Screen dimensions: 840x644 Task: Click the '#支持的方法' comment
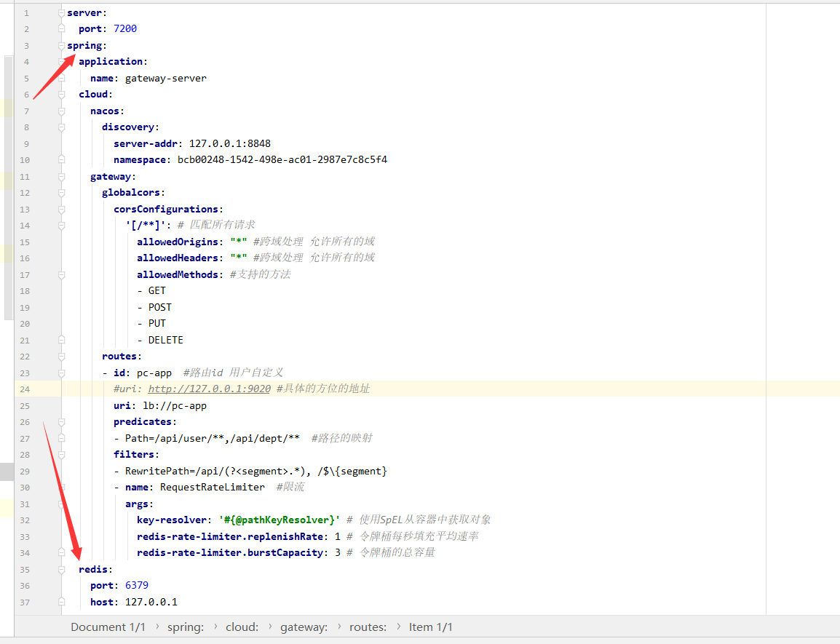click(261, 274)
